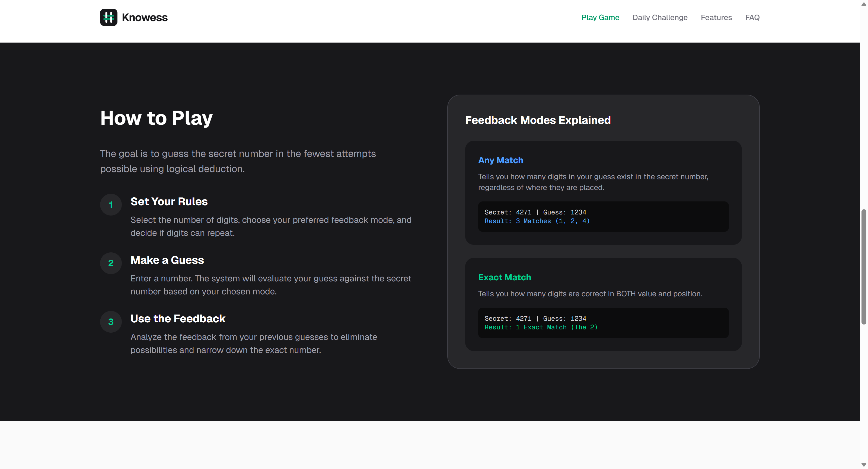Click the scrollbar down arrow
Viewport: 868px width, 469px height.
point(864,465)
